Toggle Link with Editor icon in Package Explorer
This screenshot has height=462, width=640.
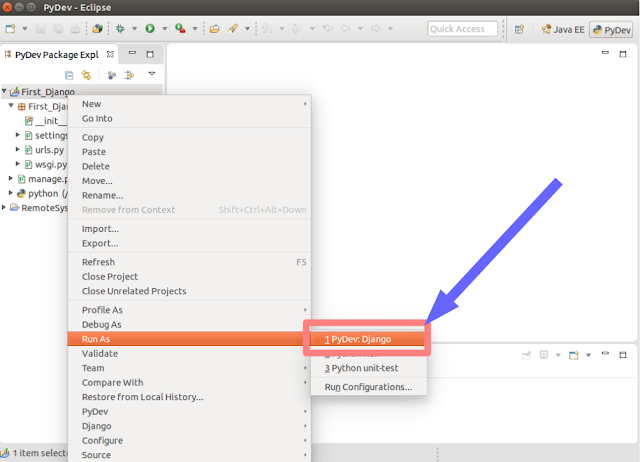(86, 75)
